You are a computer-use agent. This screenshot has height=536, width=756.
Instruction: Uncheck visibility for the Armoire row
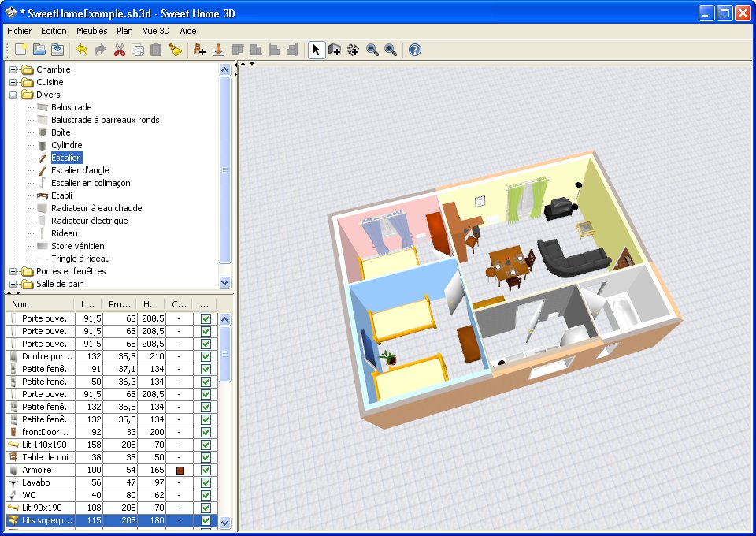coord(206,470)
